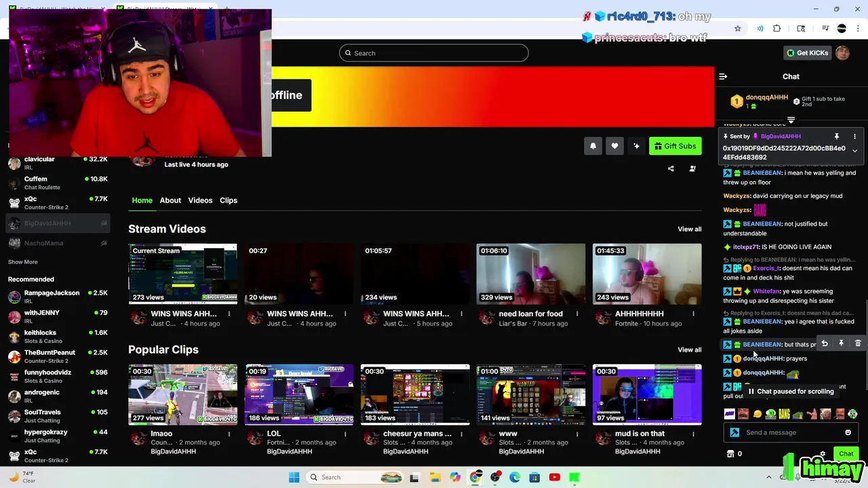Viewport: 868px width, 488px height.
Task: Open the 01:05:57 WINS WINS video thumbnail
Action: 415,274
